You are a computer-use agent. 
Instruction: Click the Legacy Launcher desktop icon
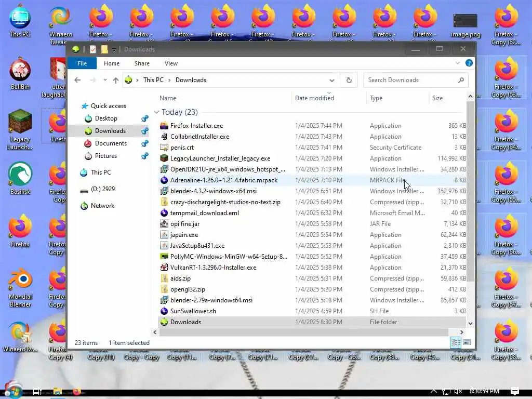click(20, 122)
